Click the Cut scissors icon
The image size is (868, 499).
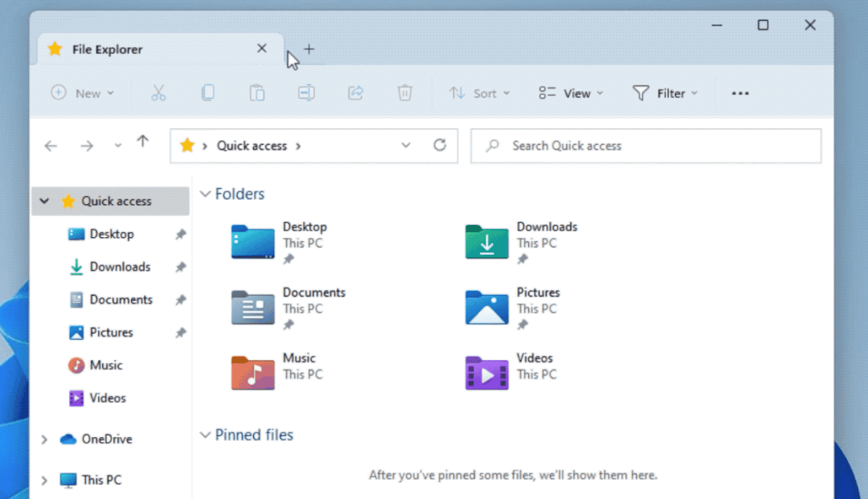(158, 93)
